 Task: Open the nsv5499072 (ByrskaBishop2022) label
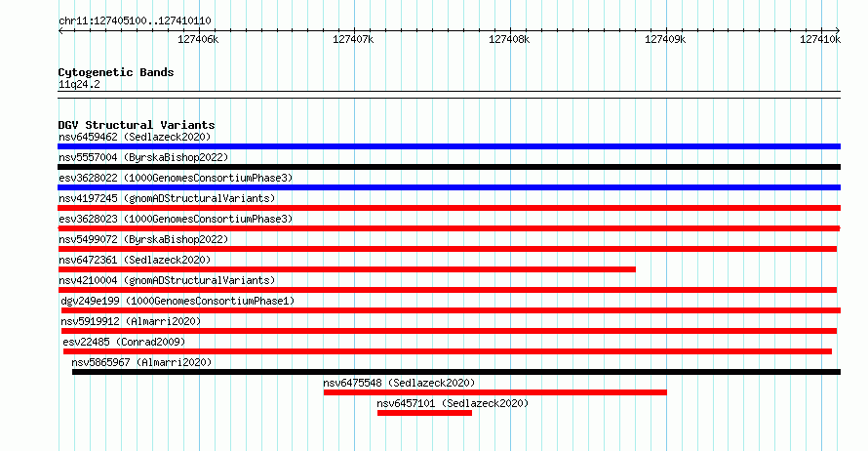pos(143,239)
